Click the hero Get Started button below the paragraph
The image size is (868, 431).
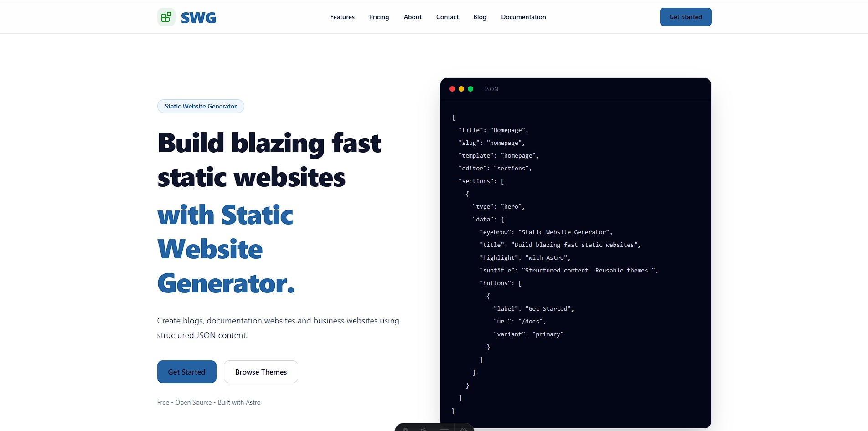[187, 372]
